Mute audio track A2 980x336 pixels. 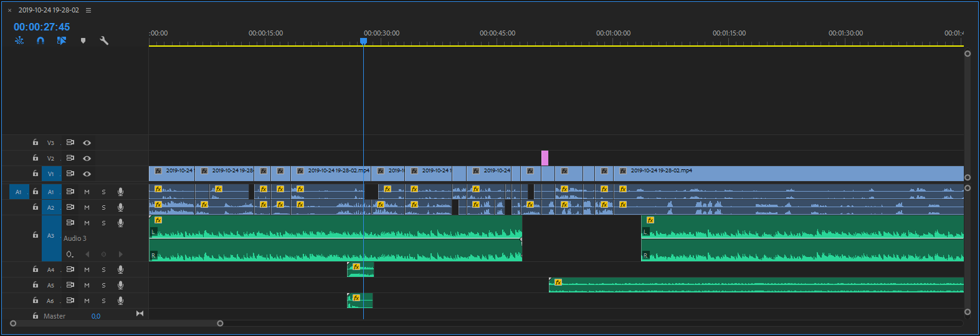tap(87, 207)
